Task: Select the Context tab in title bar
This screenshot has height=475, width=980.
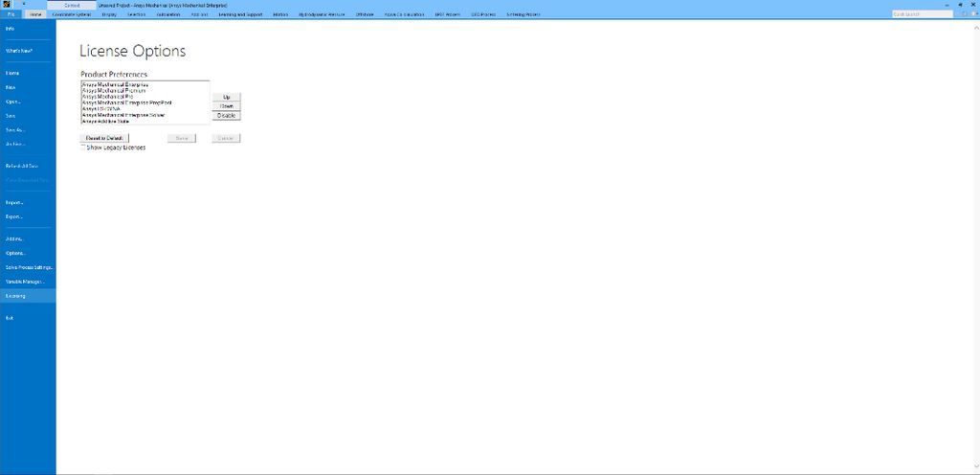Action: pyautogui.click(x=72, y=5)
